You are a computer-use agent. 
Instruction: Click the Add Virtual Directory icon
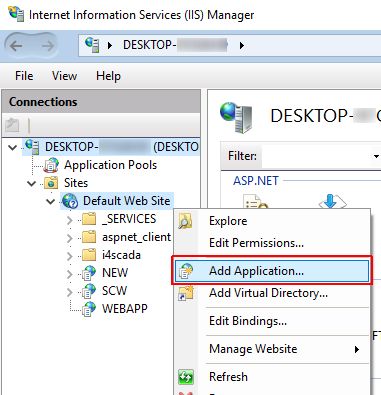pyautogui.click(x=186, y=293)
